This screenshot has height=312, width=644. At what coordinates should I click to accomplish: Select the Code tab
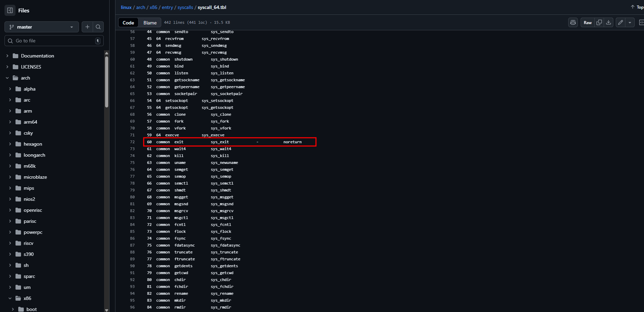click(128, 22)
